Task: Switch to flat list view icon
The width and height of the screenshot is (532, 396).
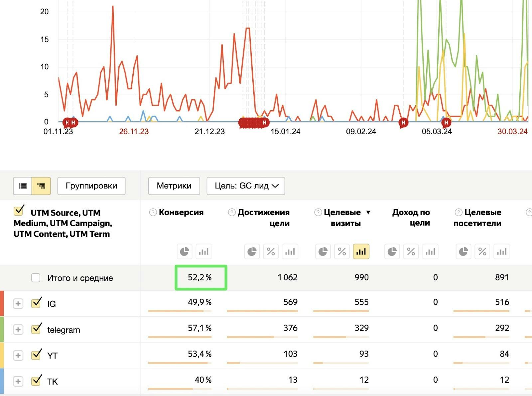Action: pos(23,186)
